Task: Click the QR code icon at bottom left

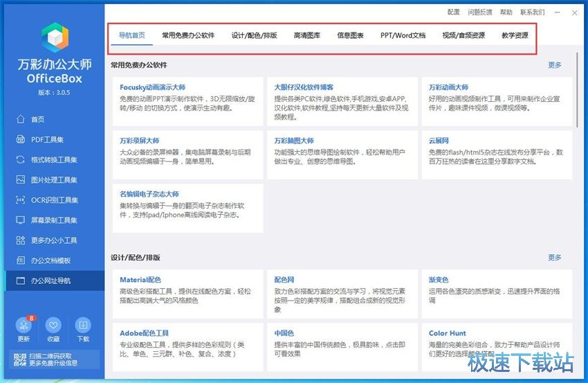Action: [20, 359]
